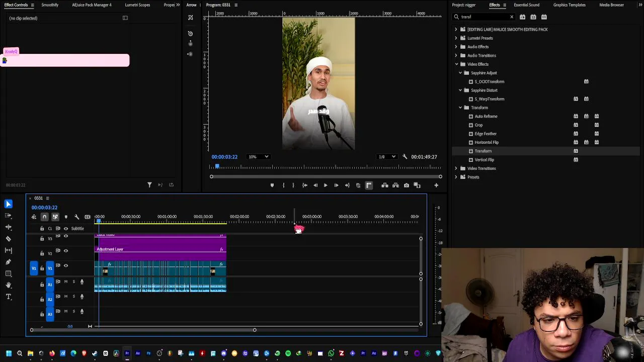Viewport: 644px width, 362px height.
Task: Click the Mark Out button
Action: 293,186
